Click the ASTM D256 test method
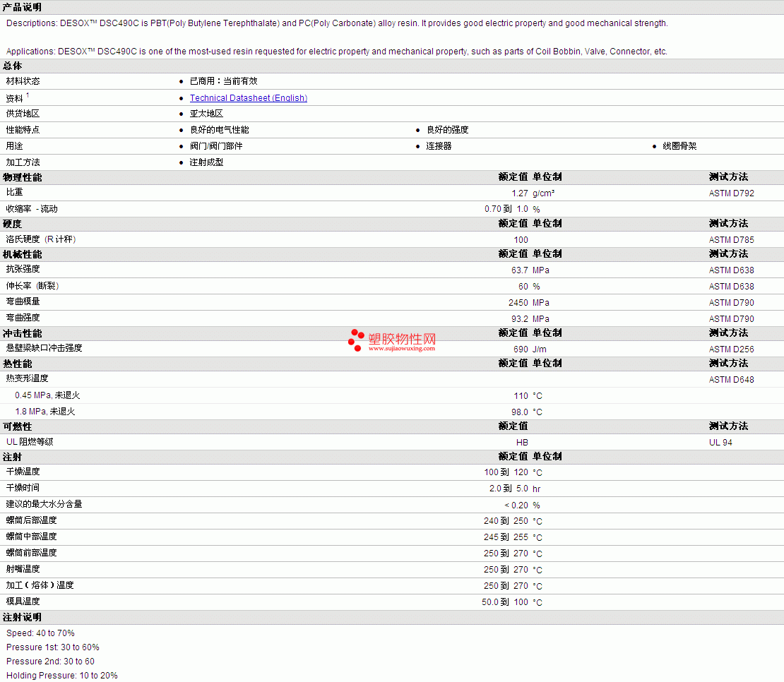 coord(732,349)
